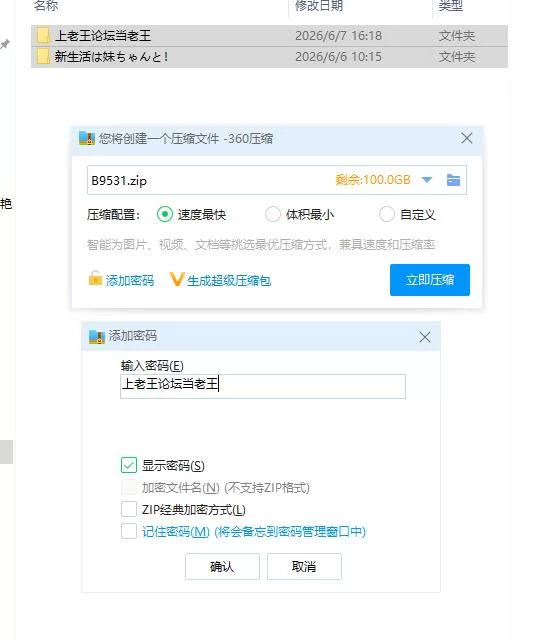
Task: Sort files by 修改日期 column header
Action: click(319, 5)
